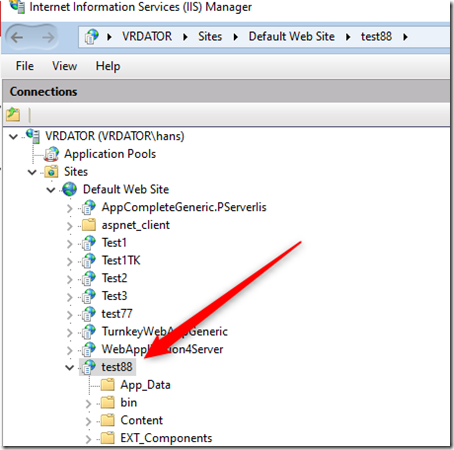Click the IIS Manager title bar app icon
This screenshot has height=450, width=454.
point(17,7)
